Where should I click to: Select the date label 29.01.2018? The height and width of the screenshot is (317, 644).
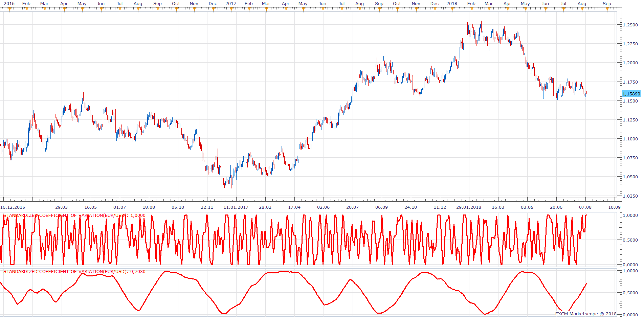(x=469, y=207)
